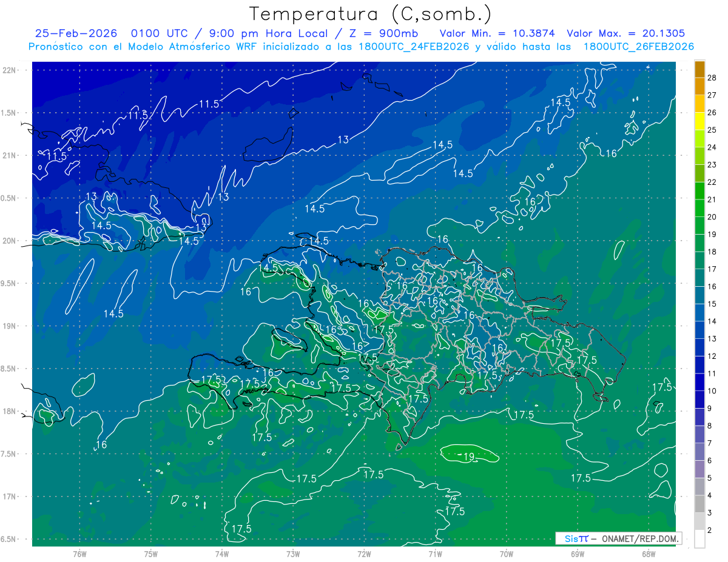The width and height of the screenshot is (728, 562).
Task: Click the purple legend swatch between 5 and 6
Action: pos(700,469)
